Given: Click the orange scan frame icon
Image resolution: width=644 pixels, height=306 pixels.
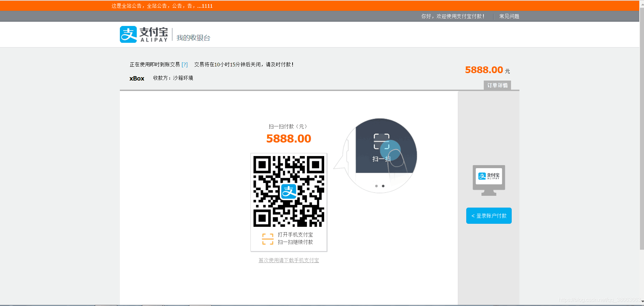Looking at the screenshot, I should click(x=268, y=239).
